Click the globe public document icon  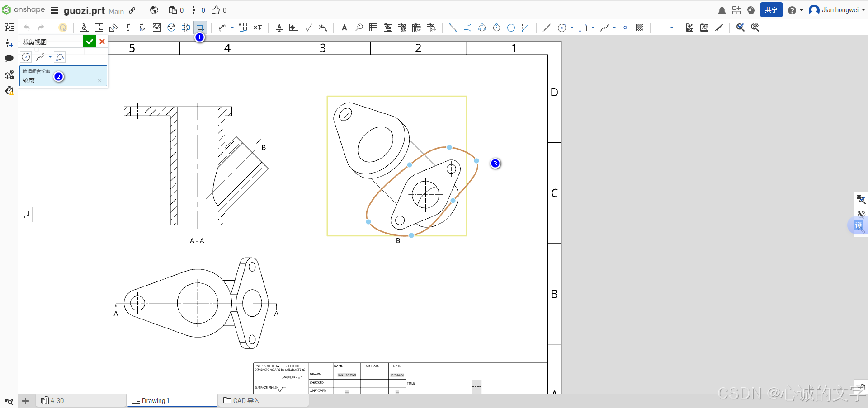(x=154, y=10)
